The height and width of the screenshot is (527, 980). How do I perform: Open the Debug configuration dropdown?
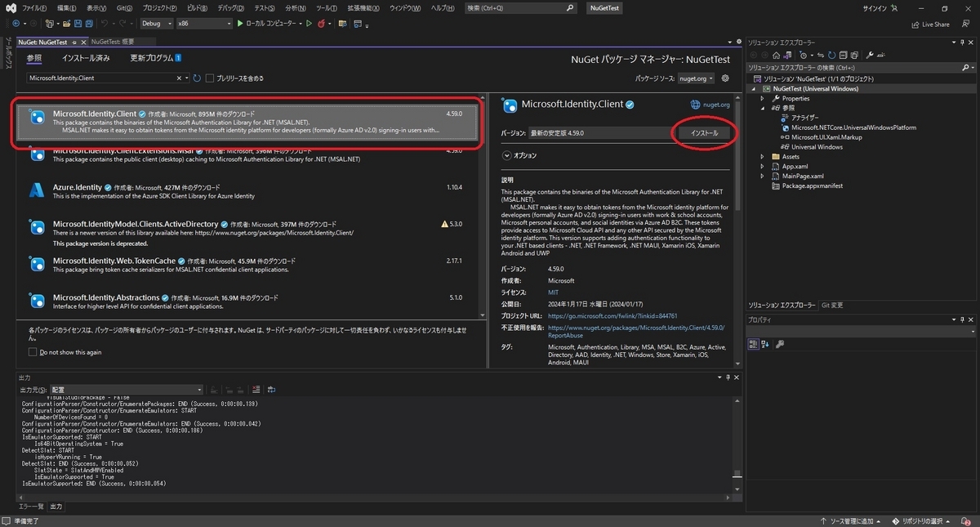point(158,24)
